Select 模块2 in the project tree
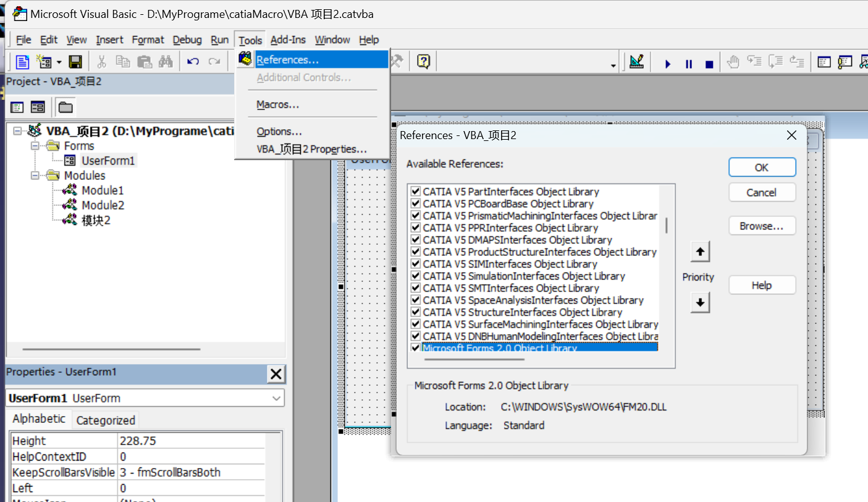Screen dimensions: 868x502 (x=96, y=220)
